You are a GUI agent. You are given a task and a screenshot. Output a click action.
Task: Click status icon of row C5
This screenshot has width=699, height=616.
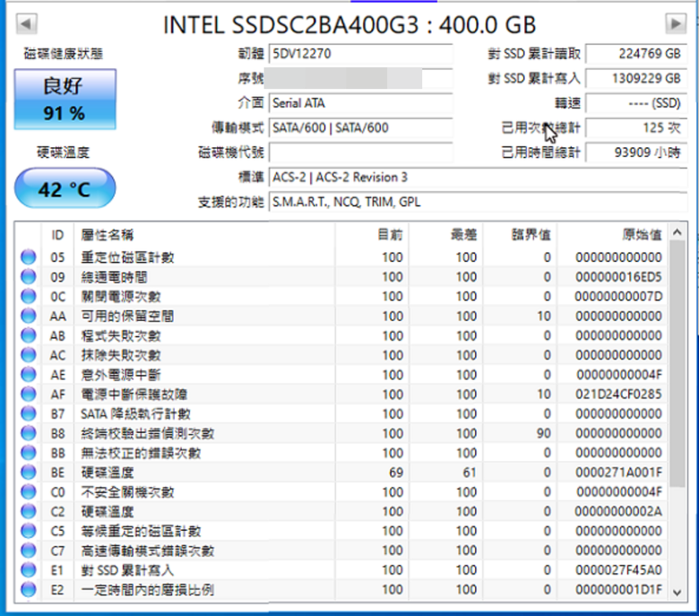29,531
